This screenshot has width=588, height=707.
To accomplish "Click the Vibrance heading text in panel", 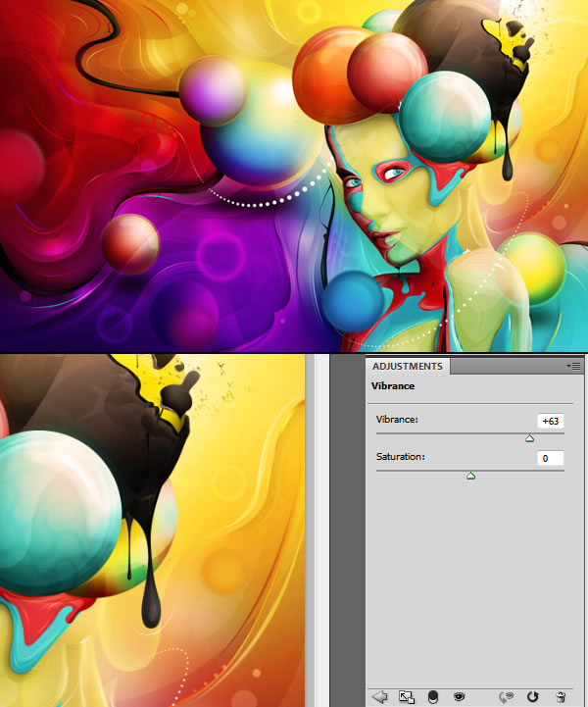I will pos(393,386).
